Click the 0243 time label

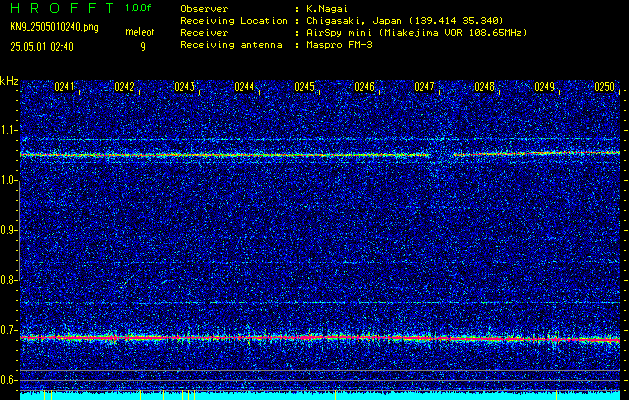[x=185, y=87]
